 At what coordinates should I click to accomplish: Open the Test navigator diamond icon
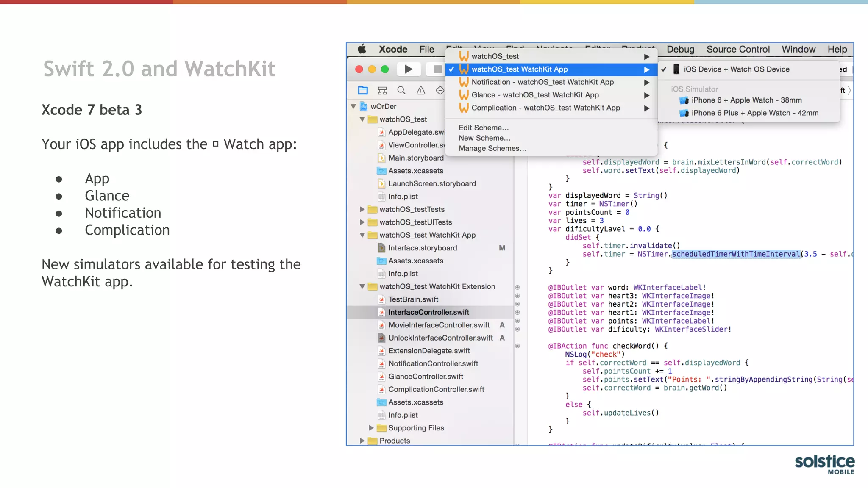[440, 90]
